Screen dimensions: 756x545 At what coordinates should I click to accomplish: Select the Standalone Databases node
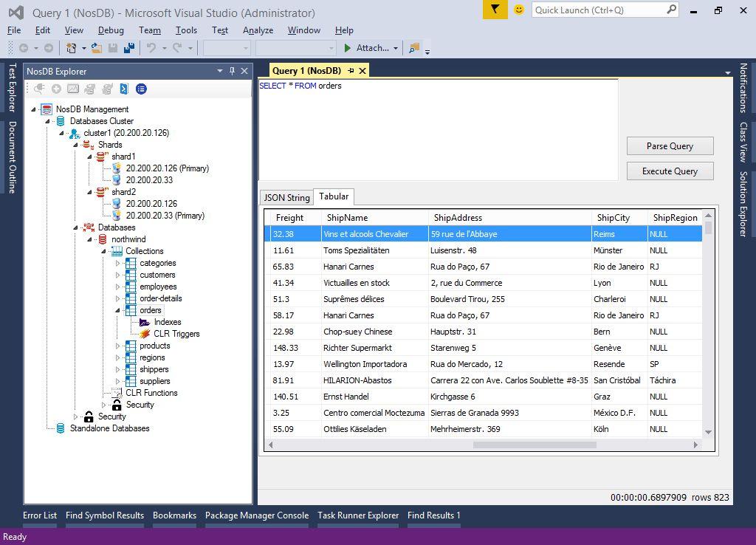109,428
